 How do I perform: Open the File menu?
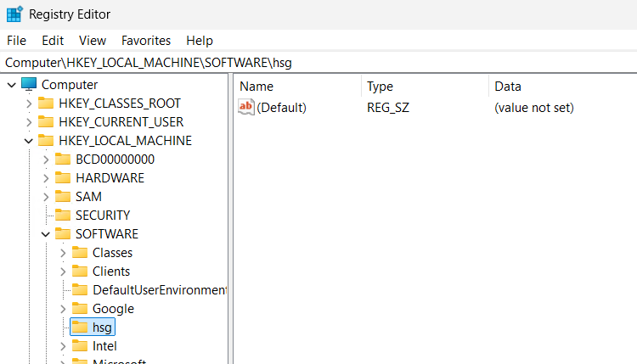16,41
